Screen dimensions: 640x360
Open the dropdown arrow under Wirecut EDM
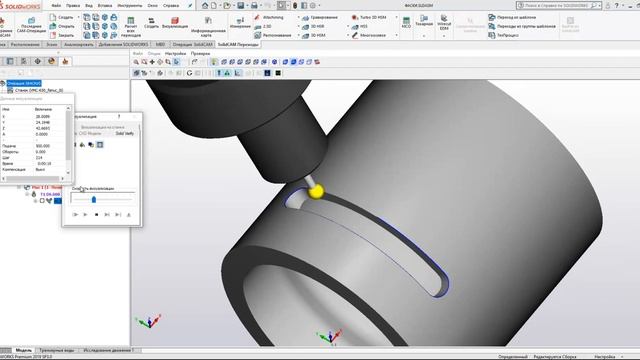pyautogui.click(x=444, y=36)
